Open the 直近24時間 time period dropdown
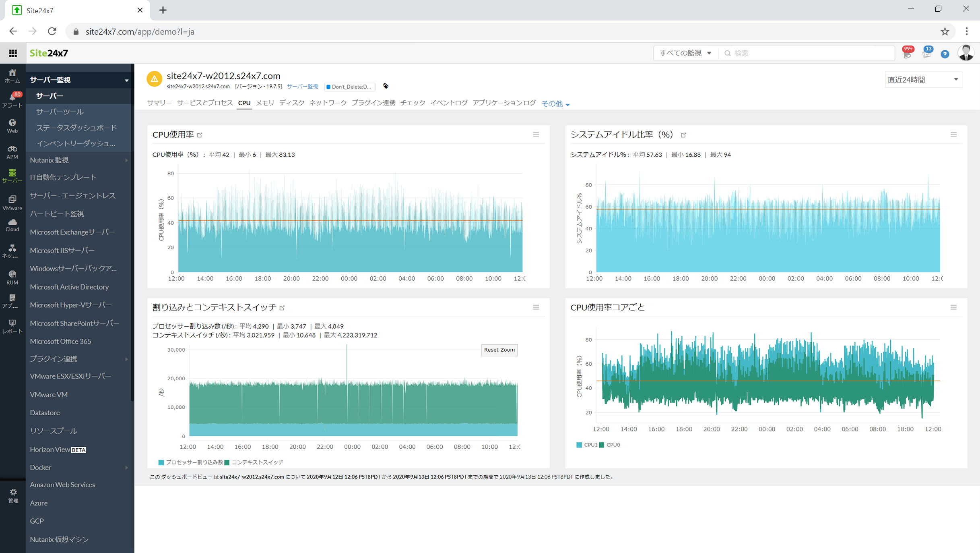The height and width of the screenshot is (553, 980). point(923,79)
